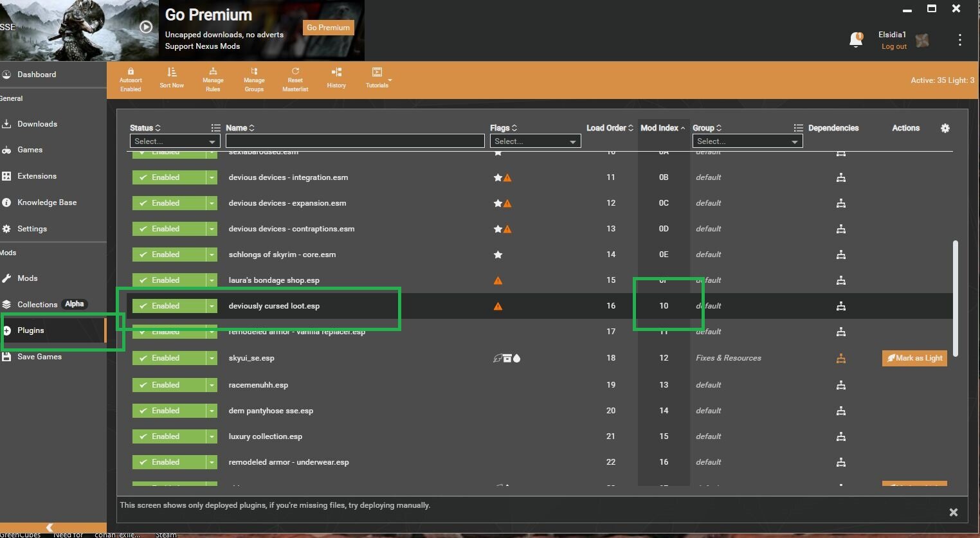Click the warning flag for deviously cursed loot.esp
Viewport: 980px width, 538px height.
pyautogui.click(x=498, y=306)
